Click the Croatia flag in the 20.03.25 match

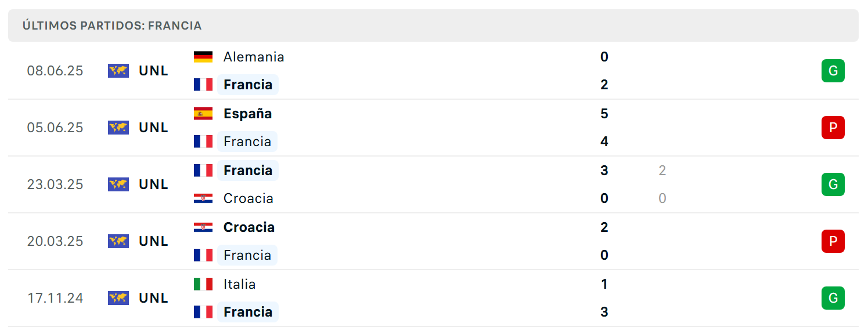[203, 227]
